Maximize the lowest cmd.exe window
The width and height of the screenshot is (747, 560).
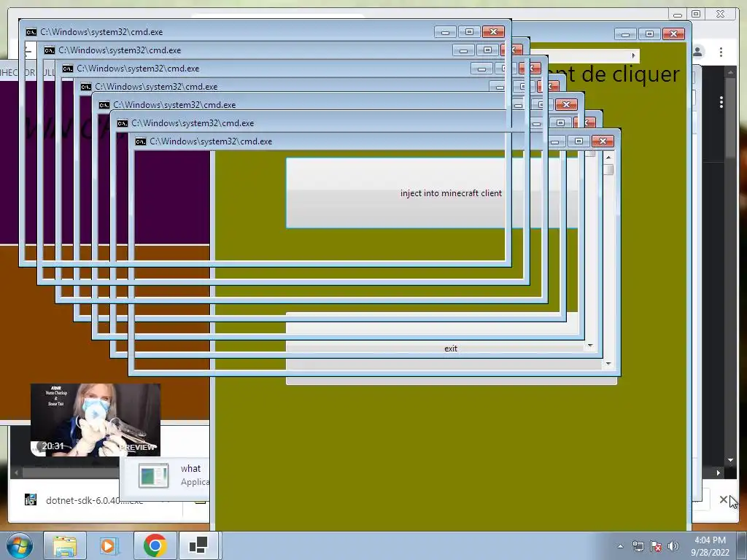pos(578,141)
